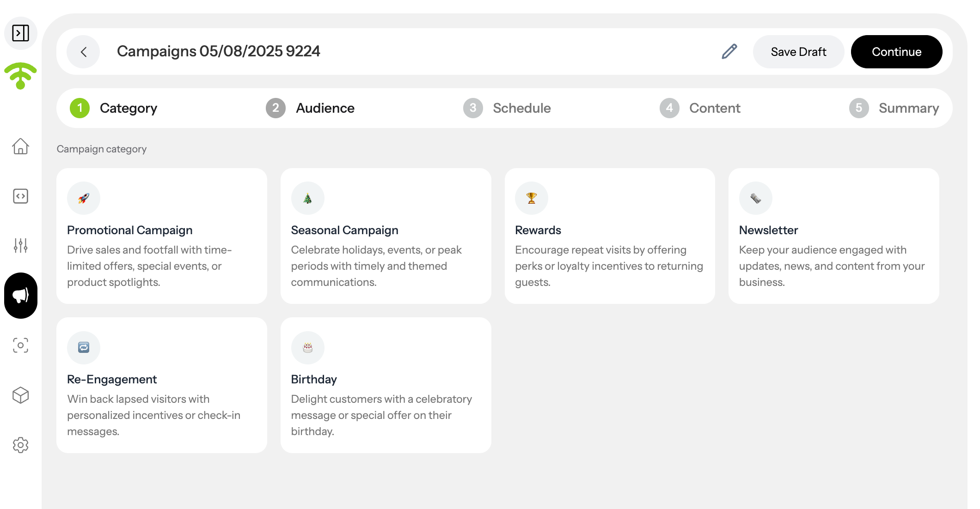Go back with the chevron arrow button

click(83, 52)
